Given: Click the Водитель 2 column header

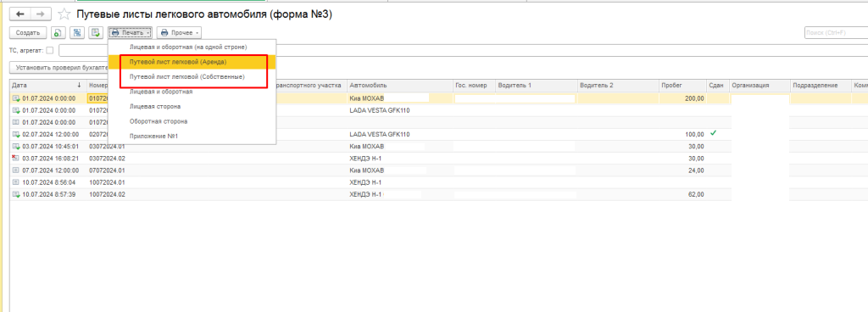Looking at the screenshot, I should pos(617,86).
